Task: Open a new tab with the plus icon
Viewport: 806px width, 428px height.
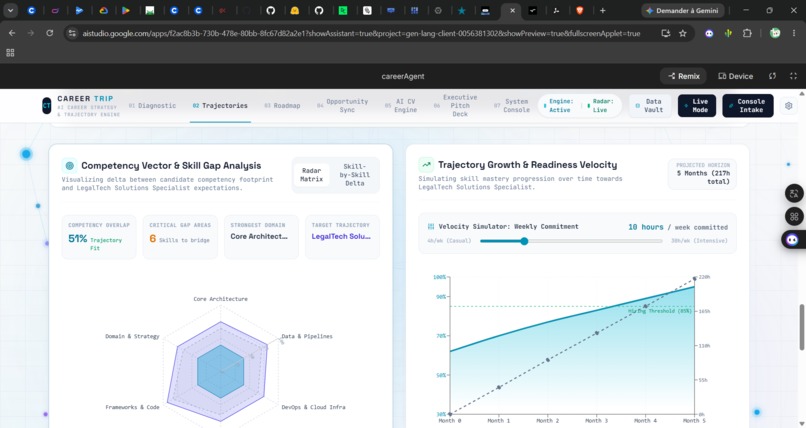Action: click(602, 10)
